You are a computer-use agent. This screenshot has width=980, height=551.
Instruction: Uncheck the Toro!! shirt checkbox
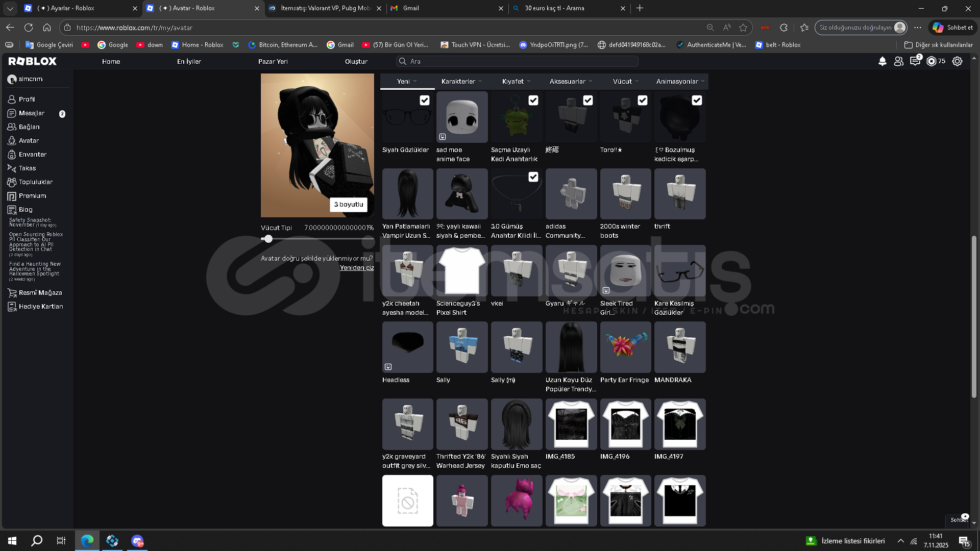click(x=642, y=101)
